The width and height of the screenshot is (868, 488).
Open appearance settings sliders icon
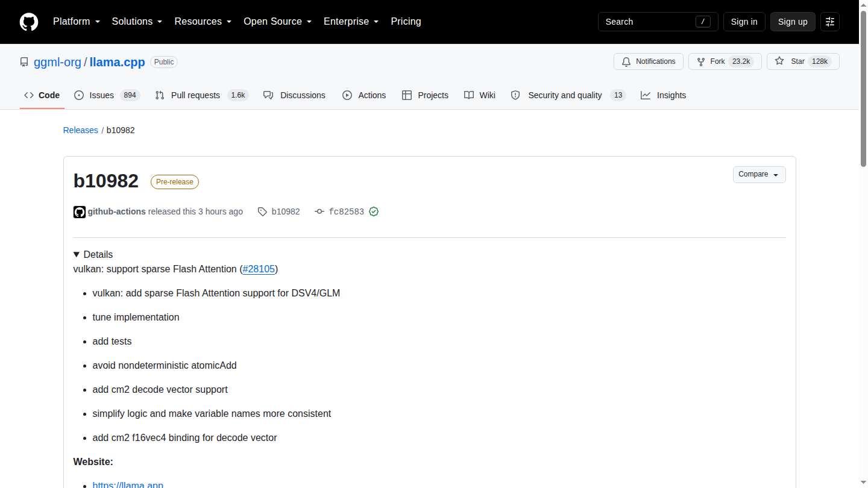coord(830,22)
